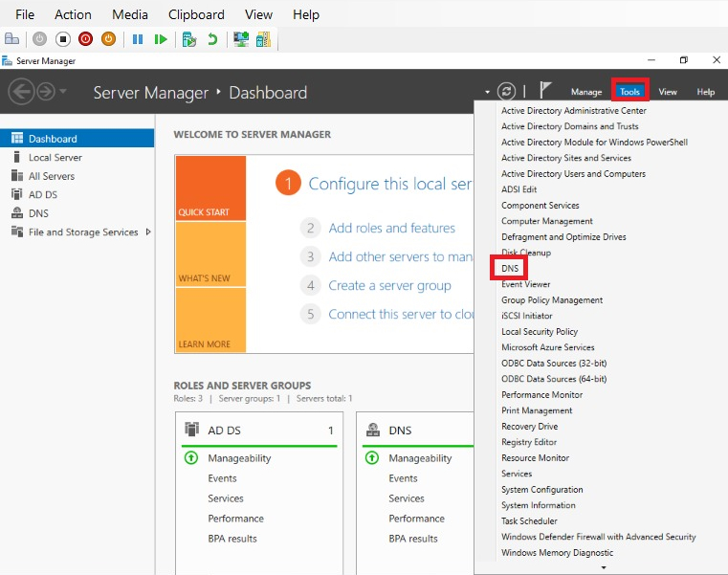Click the QUICK START tile
The height and width of the screenshot is (575, 728).
210,188
